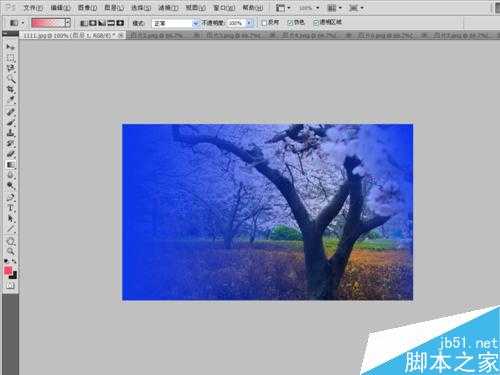Select the Zoom tool in toolbox
The width and height of the screenshot is (500, 375).
tap(10, 251)
